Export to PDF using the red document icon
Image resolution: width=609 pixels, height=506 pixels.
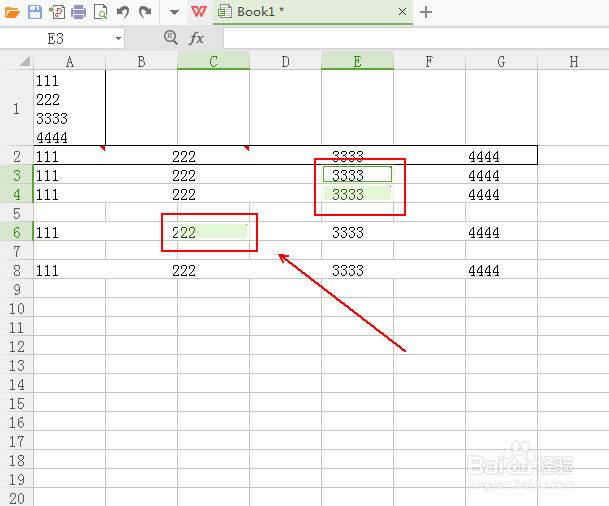tap(57, 12)
